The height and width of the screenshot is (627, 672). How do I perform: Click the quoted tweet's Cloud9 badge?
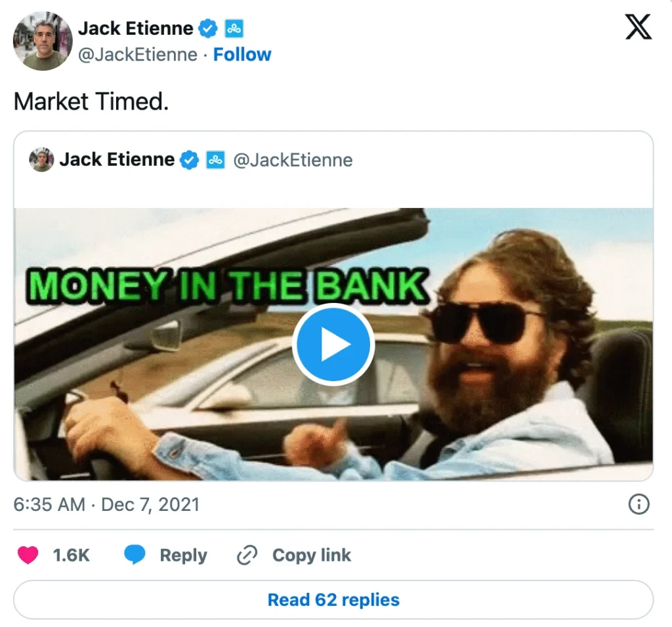click(215, 160)
